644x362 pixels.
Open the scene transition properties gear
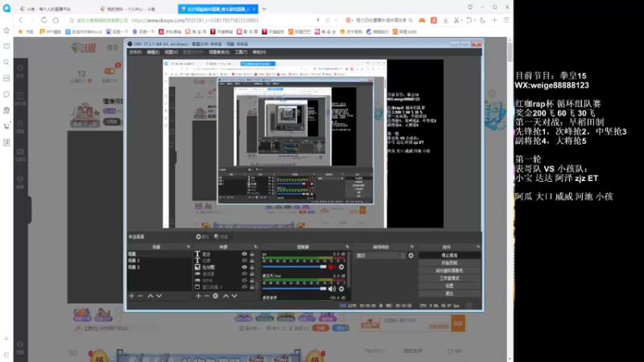(x=411, y=256)
